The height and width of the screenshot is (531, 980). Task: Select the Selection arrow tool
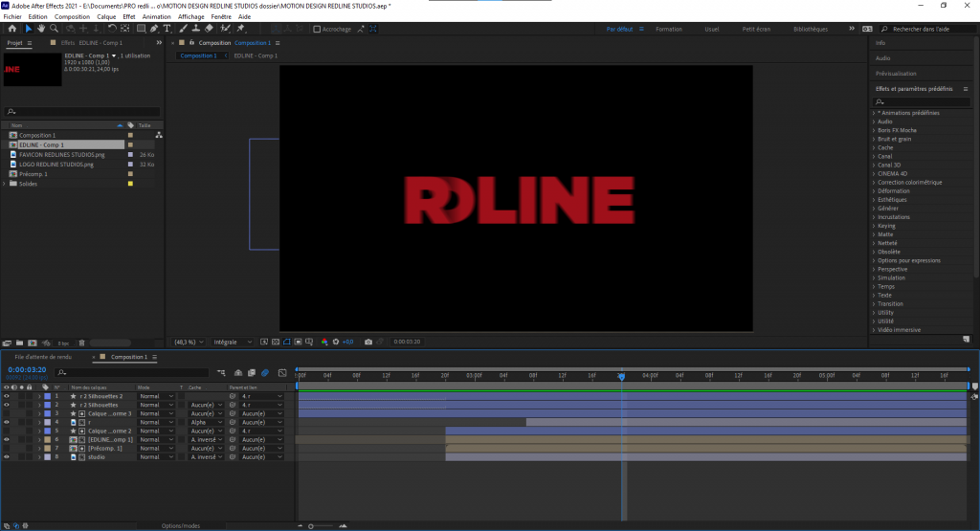[28, 29]
